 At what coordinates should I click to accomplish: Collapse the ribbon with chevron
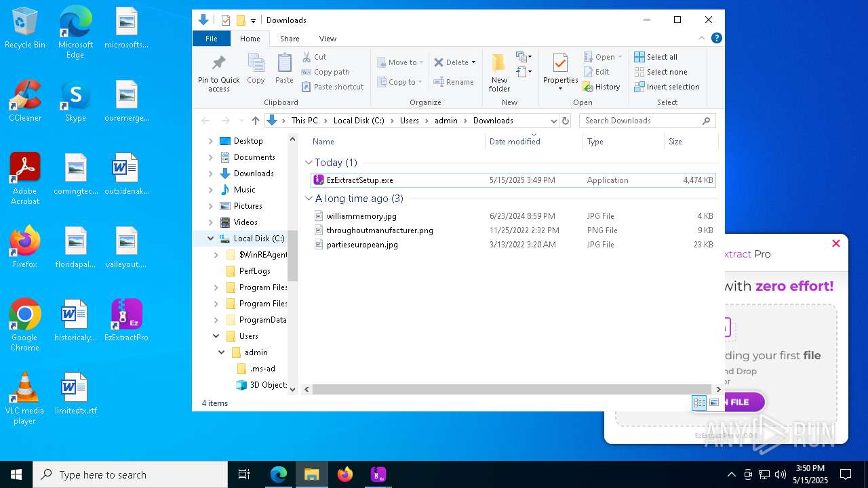(x=702, y=39)
